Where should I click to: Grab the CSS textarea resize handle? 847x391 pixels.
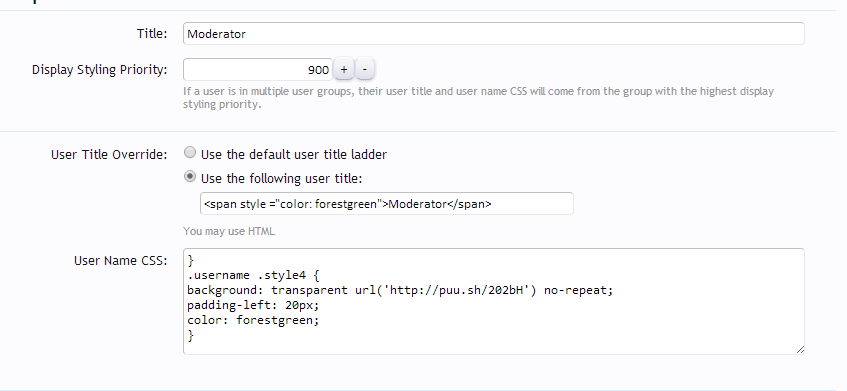coord(800,350)
